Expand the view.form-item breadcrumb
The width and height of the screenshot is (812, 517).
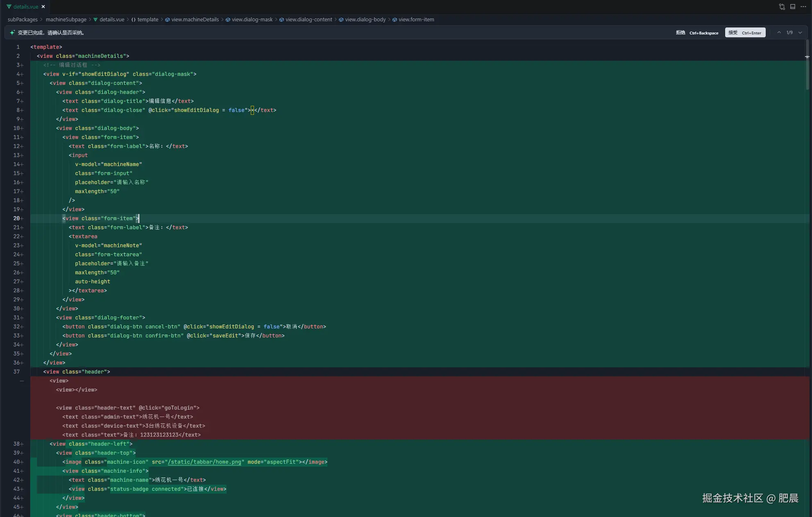(x=416, y=19)
